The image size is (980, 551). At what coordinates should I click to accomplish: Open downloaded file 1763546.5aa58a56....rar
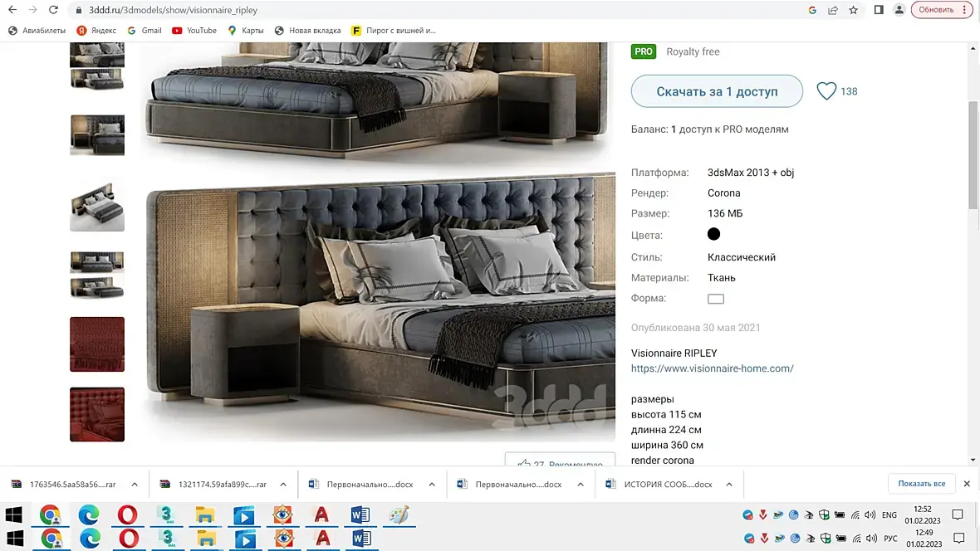point(65,484)
